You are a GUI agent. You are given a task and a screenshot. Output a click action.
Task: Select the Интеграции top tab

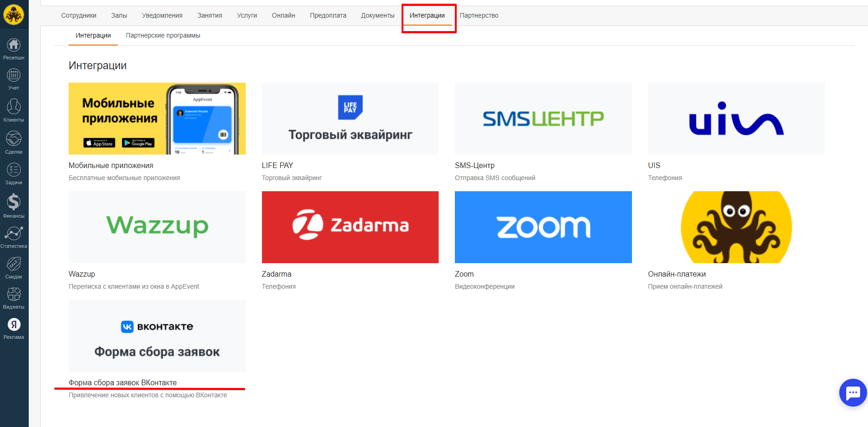click(x=427, y=15)
